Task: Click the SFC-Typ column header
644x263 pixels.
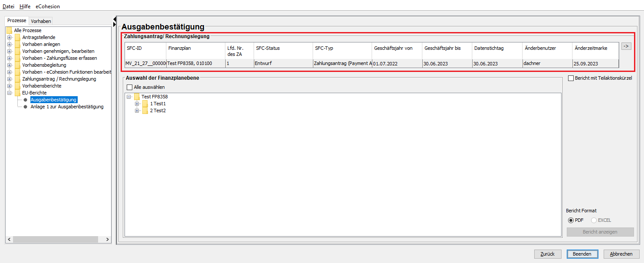Action: 342,51
